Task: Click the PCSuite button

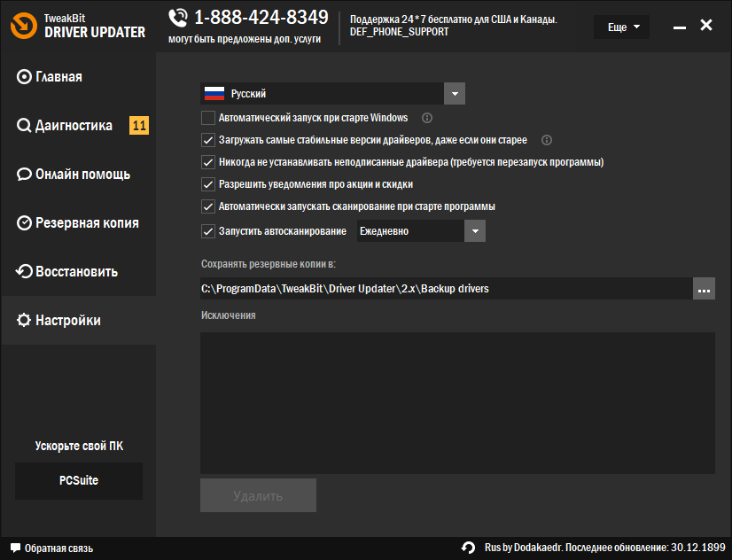Action: (79, 480)
